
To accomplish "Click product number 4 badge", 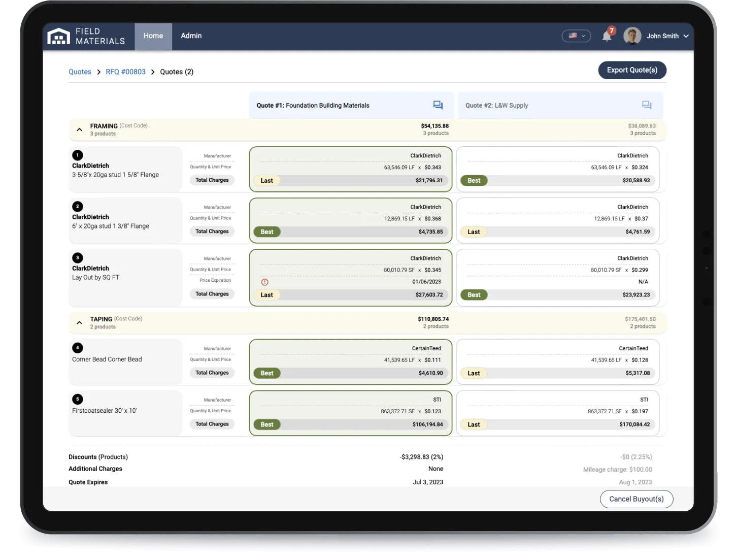I will coord(78,348).
